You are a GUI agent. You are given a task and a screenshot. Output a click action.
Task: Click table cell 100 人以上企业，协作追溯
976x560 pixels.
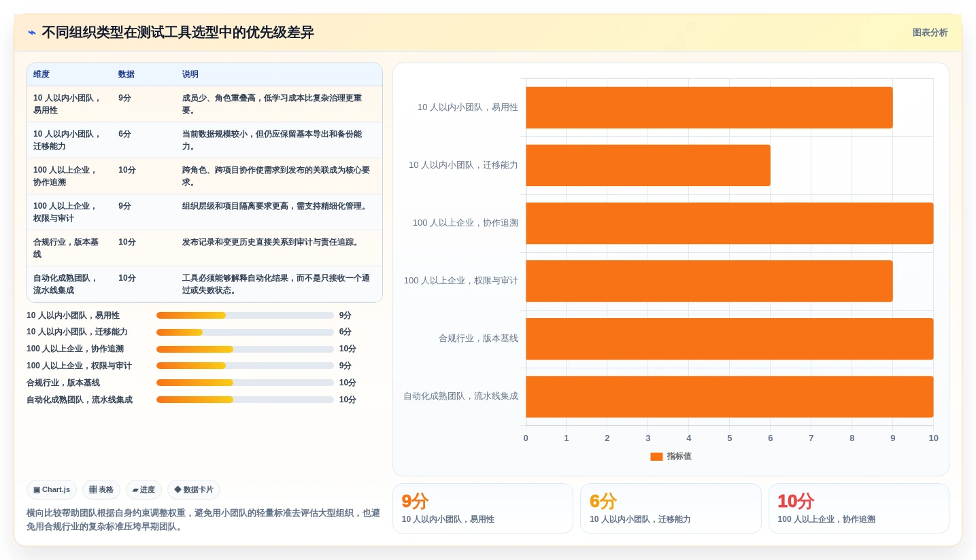[69, 176]
